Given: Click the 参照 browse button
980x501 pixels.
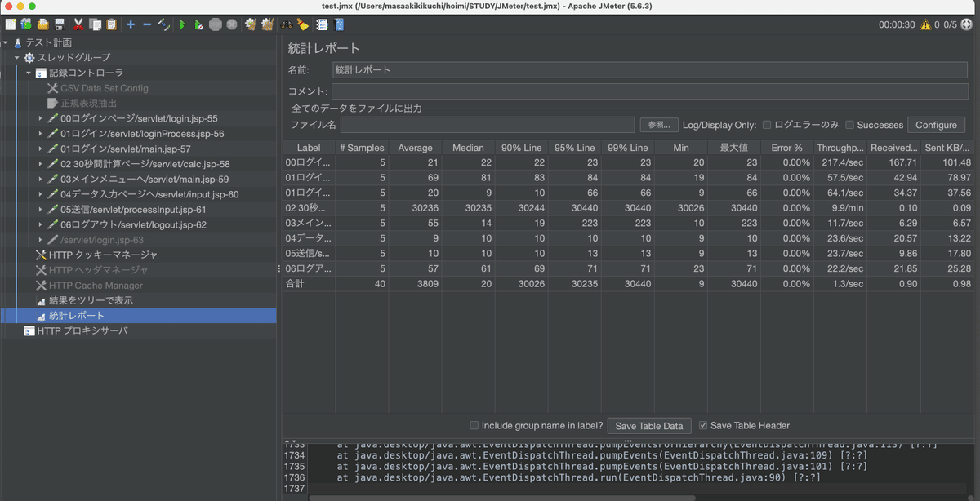Looking at the screenshot, I should [659, 124].
